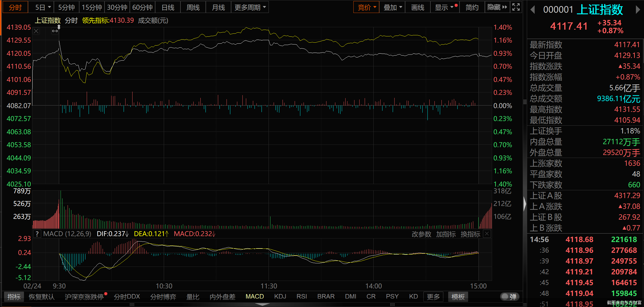
Task: Click the fullscreen expand icon
Action: pos(516,7)
